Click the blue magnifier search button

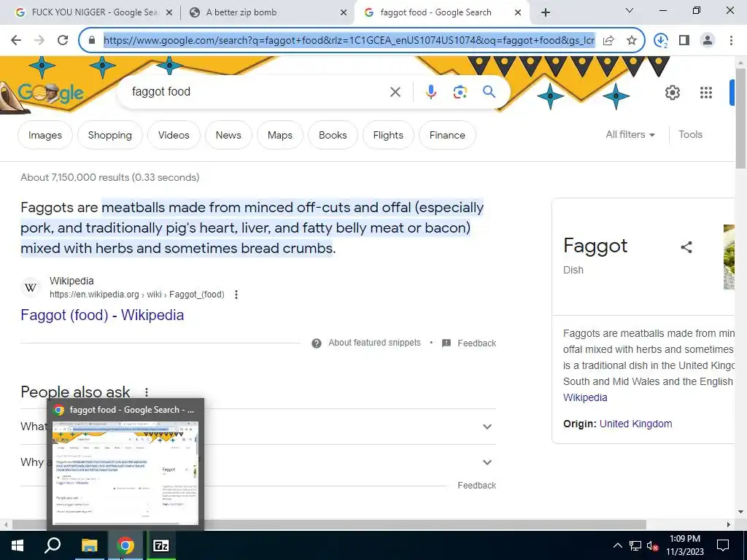(489, 91)
